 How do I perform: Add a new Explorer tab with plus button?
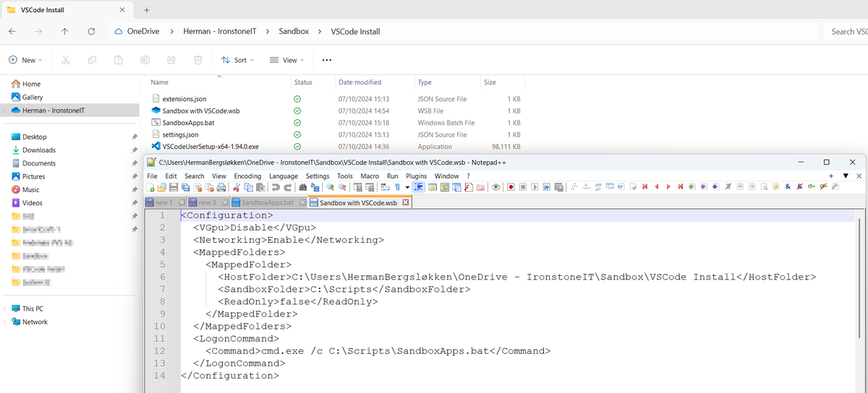(147, 10)
